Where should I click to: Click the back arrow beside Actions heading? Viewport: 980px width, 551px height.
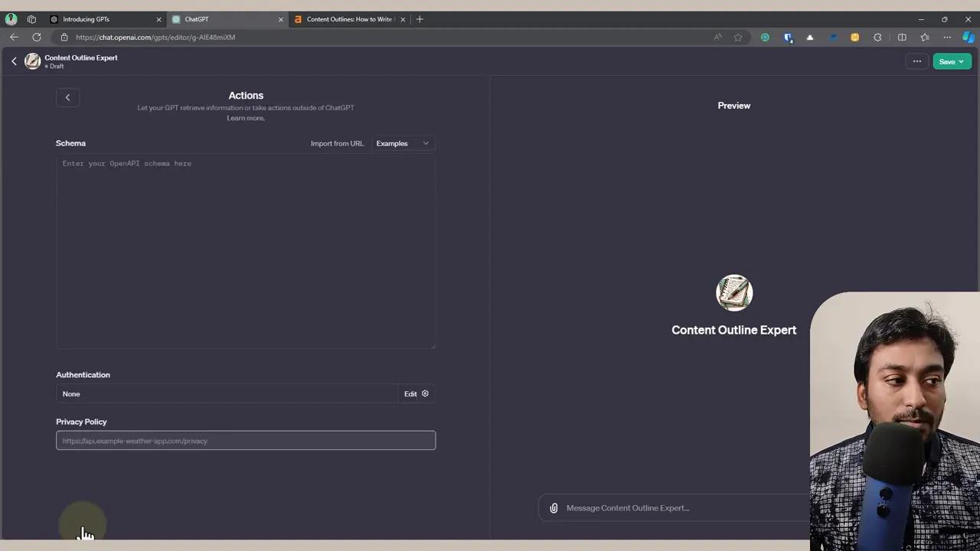(x=67, y=97)
